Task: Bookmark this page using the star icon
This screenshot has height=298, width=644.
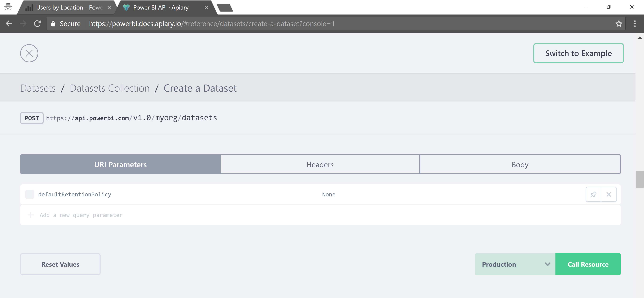Action: [619, 24]
